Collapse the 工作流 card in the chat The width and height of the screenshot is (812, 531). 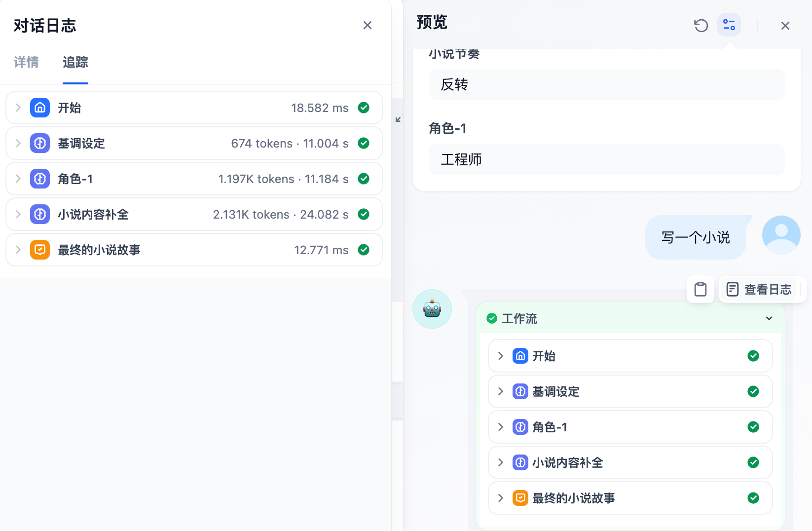tap(769, 318)
